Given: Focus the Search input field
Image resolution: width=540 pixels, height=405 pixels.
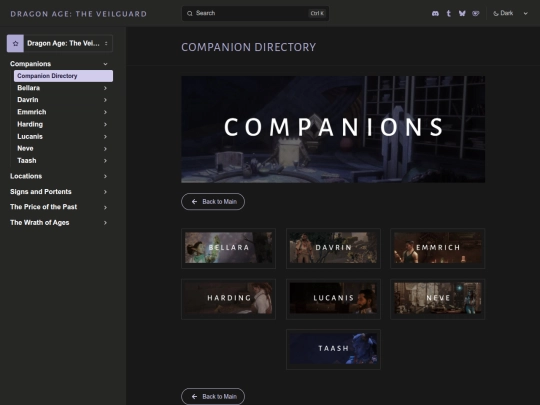Looking at the screenshot, I should point(255,13).
